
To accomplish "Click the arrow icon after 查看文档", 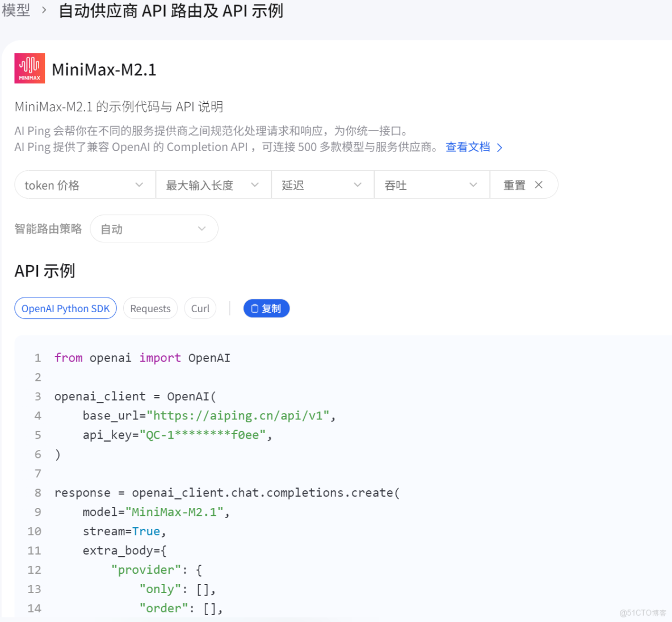I will point(499,147).
